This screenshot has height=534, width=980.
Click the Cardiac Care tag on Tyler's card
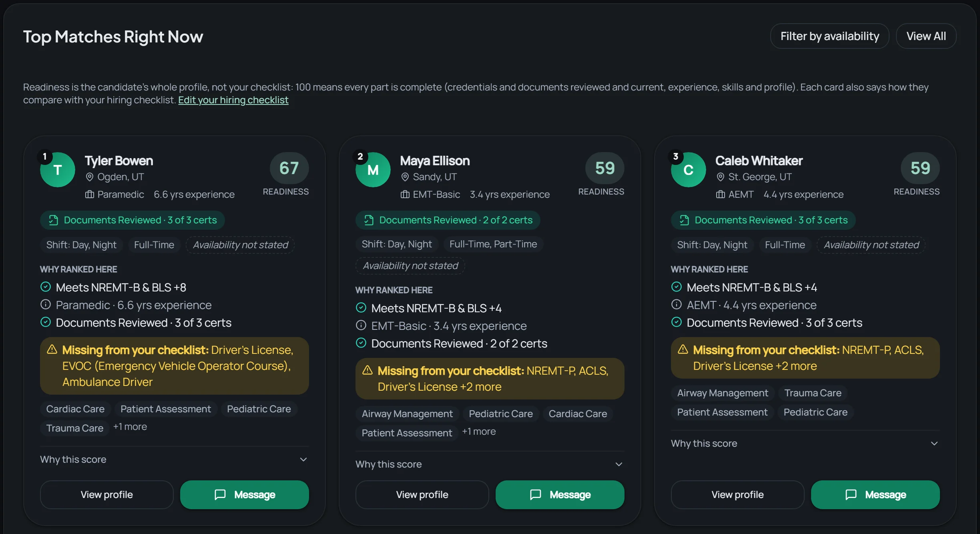[x=75, y=409]
